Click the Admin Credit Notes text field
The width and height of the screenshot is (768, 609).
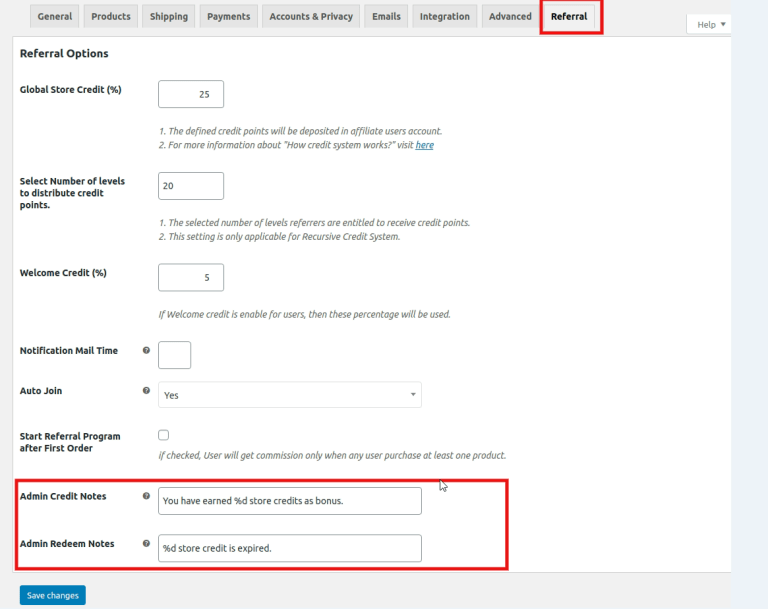click(289, 501)
